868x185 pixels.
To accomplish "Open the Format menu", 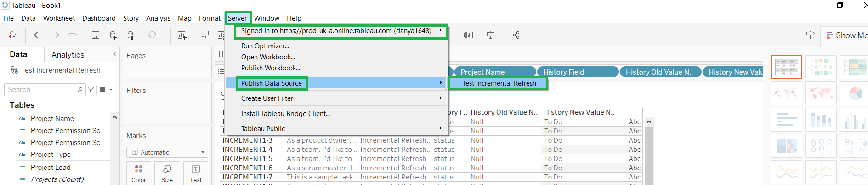I will point(210,18).
